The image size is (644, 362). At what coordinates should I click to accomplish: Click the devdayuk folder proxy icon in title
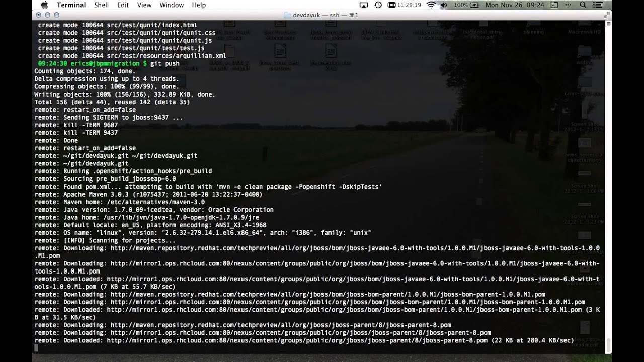tap(288, 15)
